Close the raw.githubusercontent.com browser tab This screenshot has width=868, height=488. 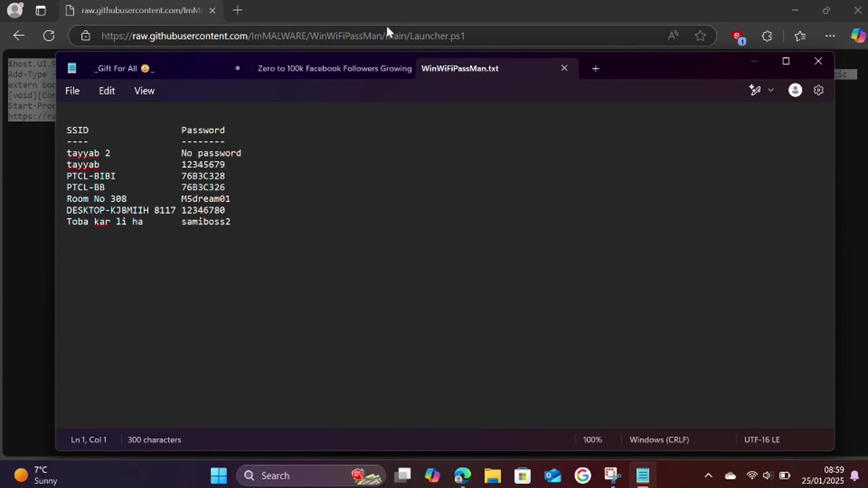212,10
